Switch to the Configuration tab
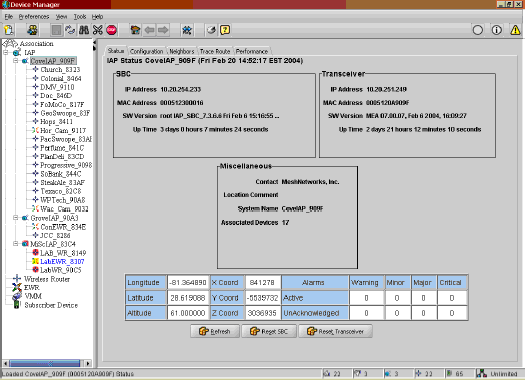The width and height of the screenshot is (525, 380). [x=147, y=51]
